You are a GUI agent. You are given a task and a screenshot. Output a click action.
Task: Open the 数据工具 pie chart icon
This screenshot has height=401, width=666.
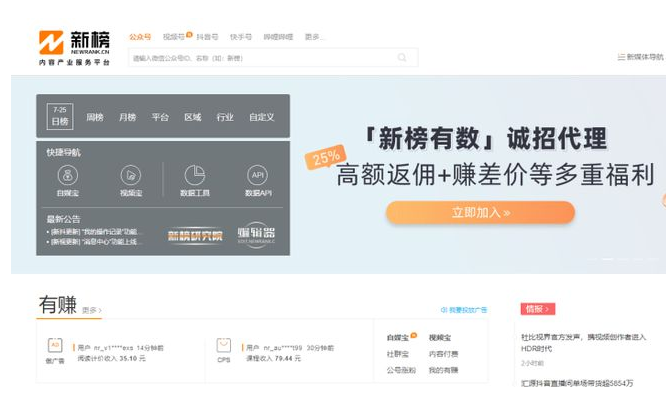195,175
